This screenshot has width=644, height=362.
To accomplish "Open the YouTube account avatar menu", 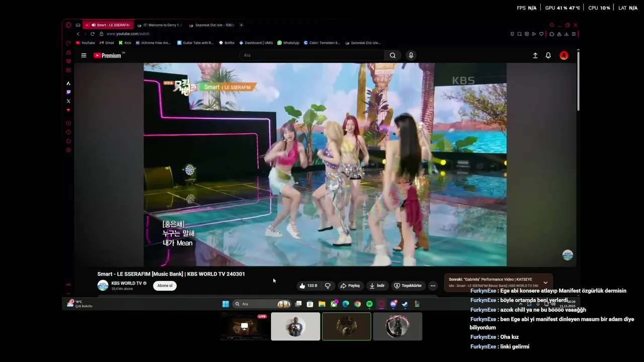I will coord(564,55).
